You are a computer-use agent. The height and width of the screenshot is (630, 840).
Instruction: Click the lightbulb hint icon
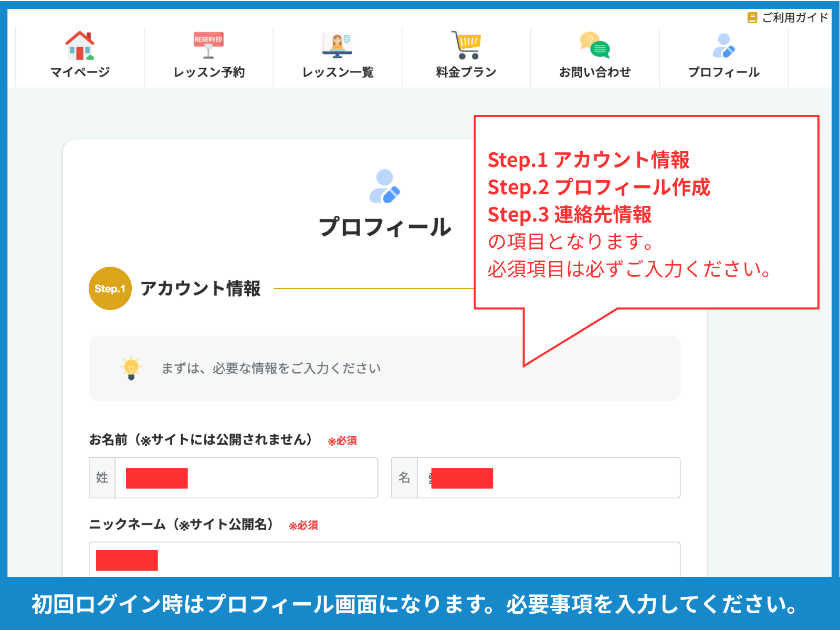click(131, 368)
